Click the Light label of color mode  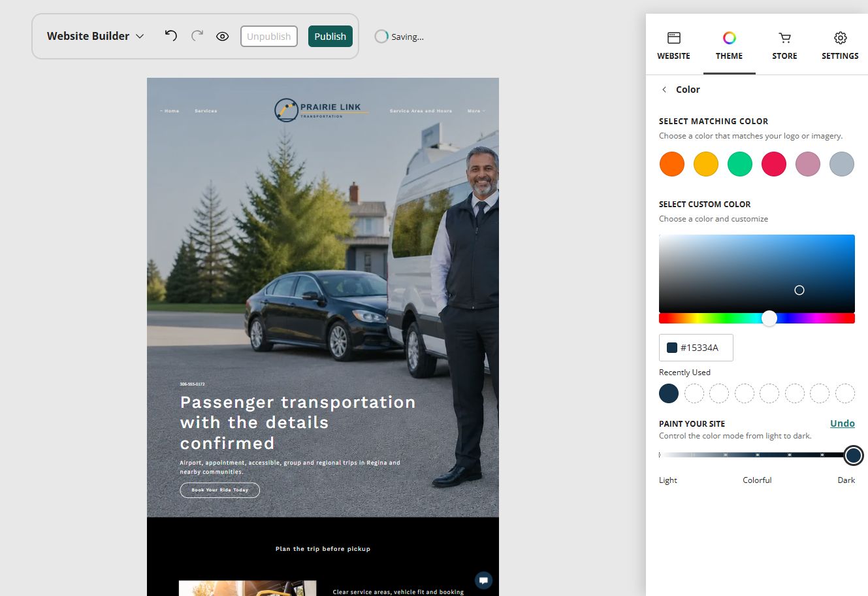(668, 480)
